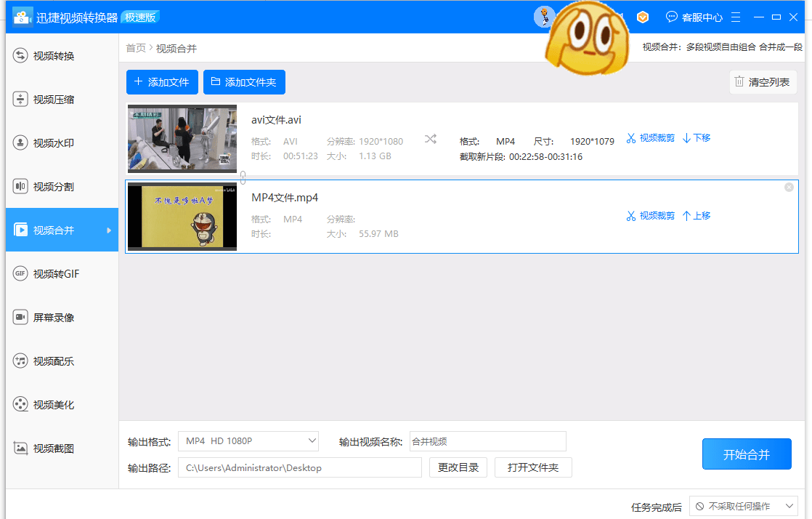Move MP4文件.mp4 up with 上移
This screenshot has width=812, height=519.
(697, 216)
